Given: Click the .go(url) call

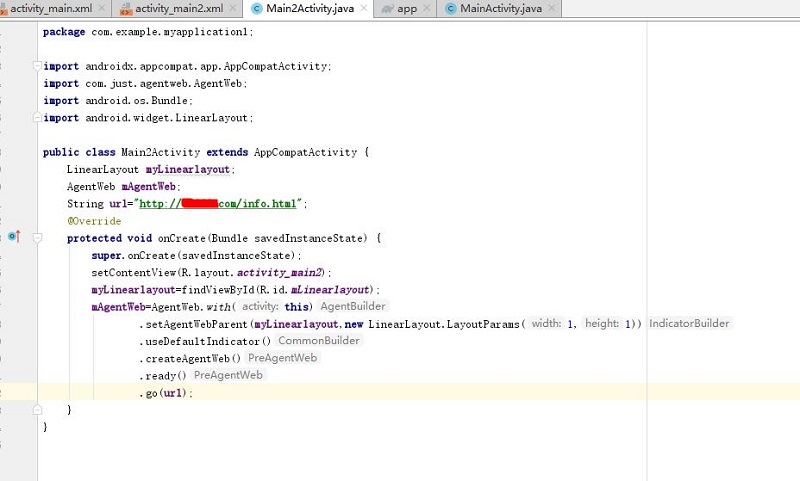Looking at the screenshot, I should pyautogui.click(x=166, y=393).
